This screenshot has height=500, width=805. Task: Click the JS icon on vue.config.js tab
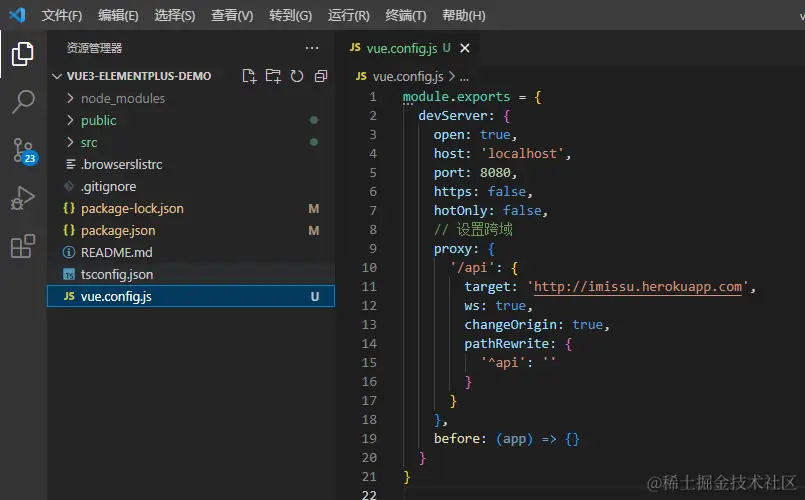(355, 48)
